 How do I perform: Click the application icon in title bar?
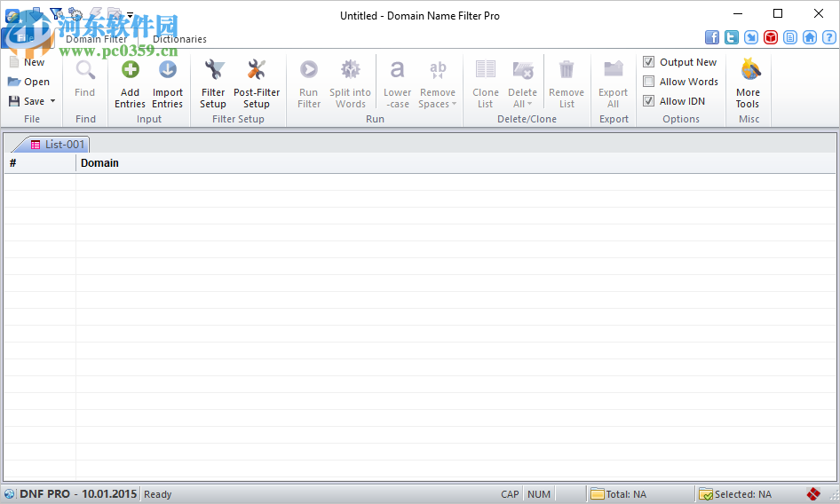coord(12,15)
